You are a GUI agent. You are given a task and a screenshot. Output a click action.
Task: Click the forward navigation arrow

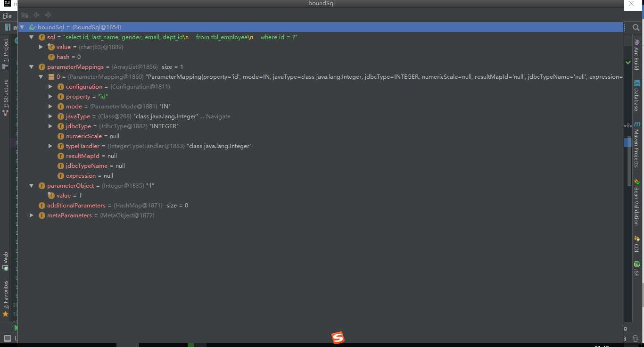[x=48, y=15]
